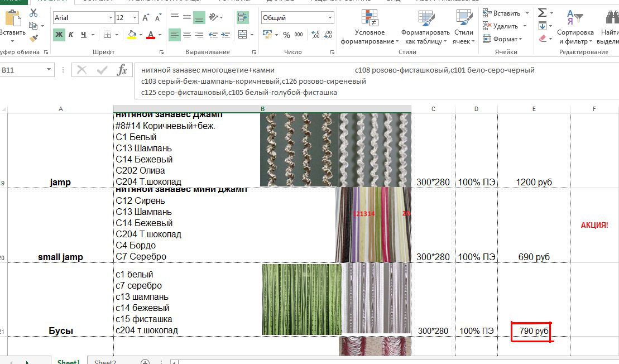Open the Paste options arrow under Вставить

13,41
